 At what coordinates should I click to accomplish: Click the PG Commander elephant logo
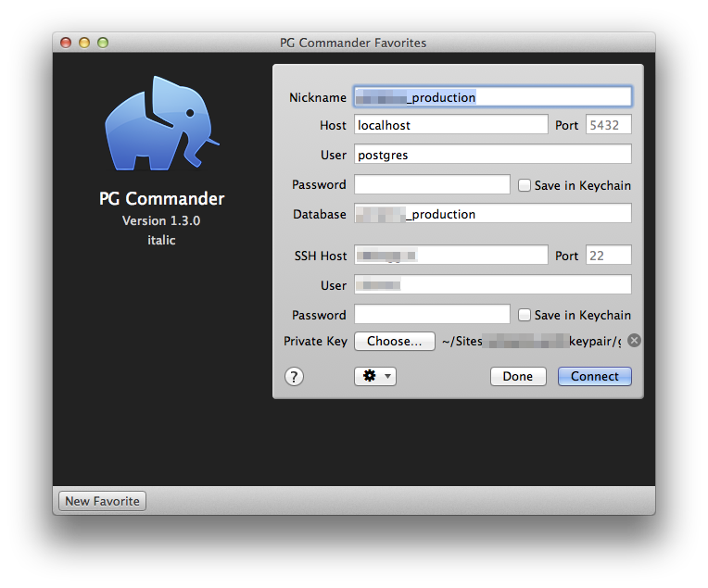pyautogui.click(x=161, y=123)
